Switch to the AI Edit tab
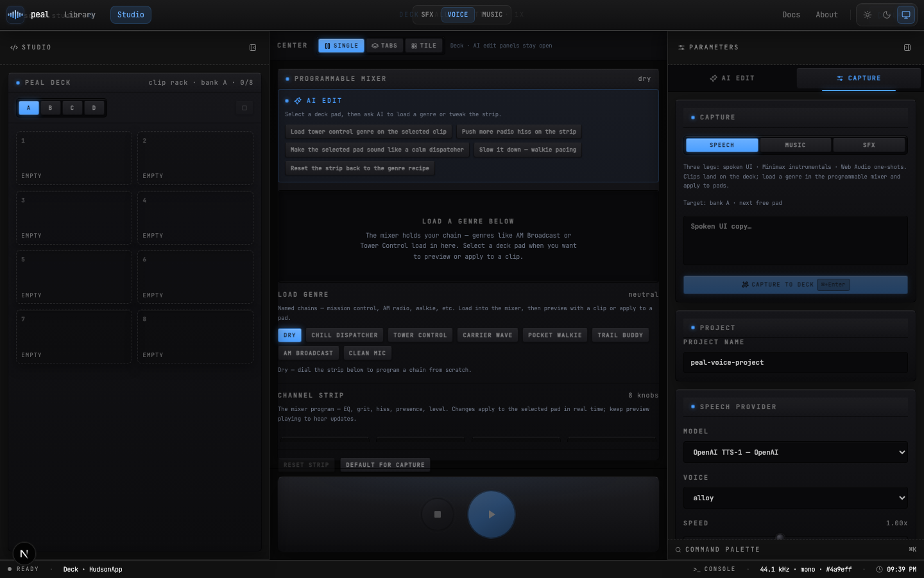The width and height of the screenshot is (924, 578). pos(732,78)
